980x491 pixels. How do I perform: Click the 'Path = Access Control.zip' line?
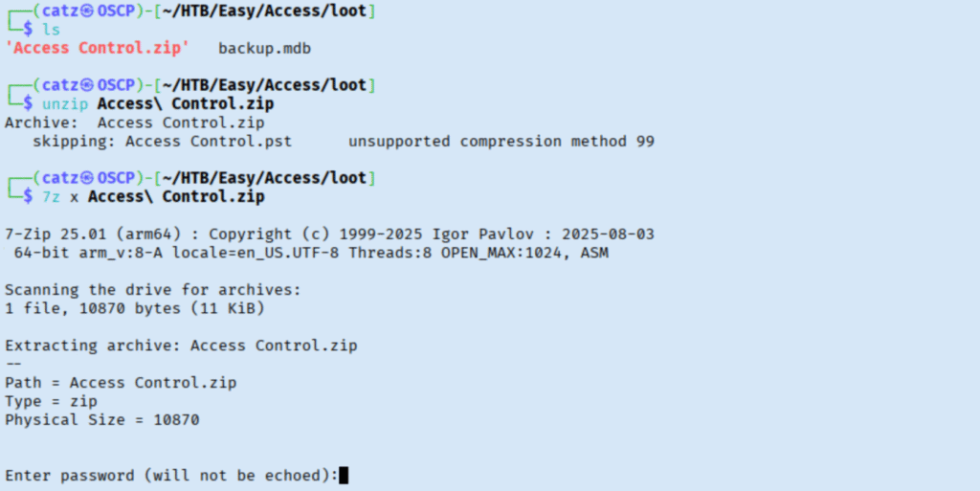121,383
